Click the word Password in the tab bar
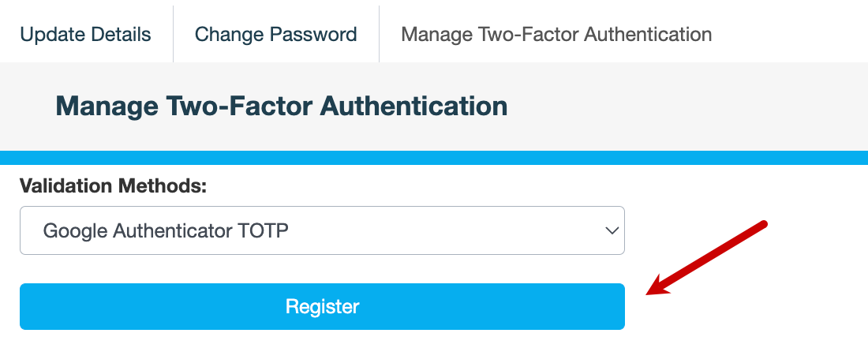This screenshot has height=363, width=868. (x=319, y=35)
